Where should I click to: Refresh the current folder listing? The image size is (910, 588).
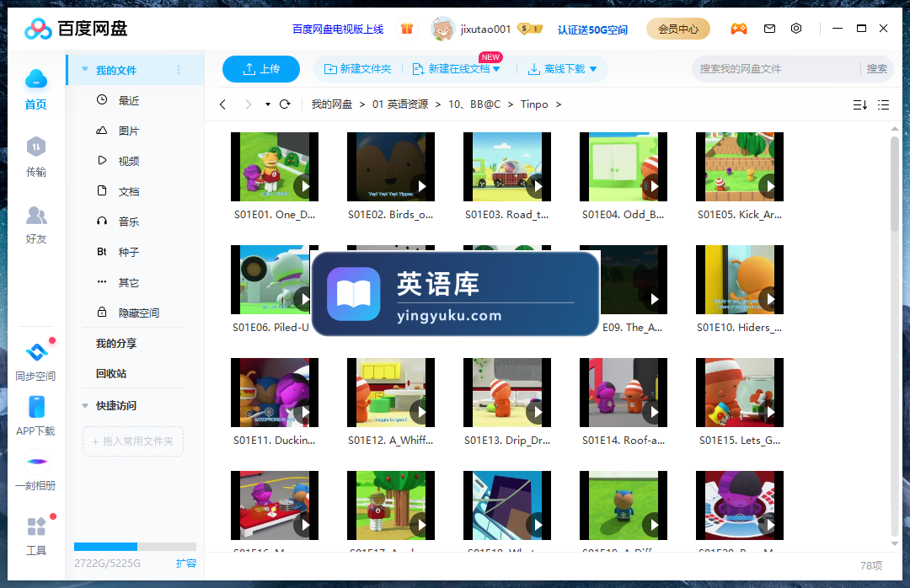point(285,104)
